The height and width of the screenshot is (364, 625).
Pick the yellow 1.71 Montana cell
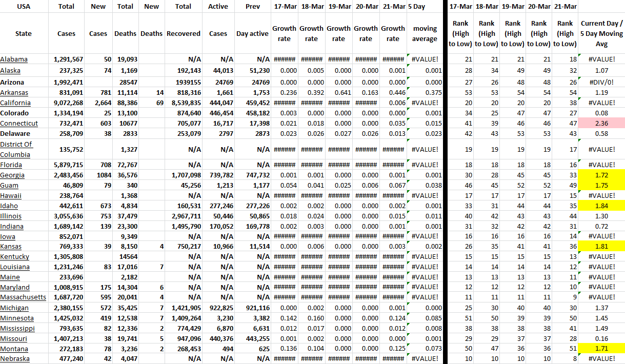point(601,349)
